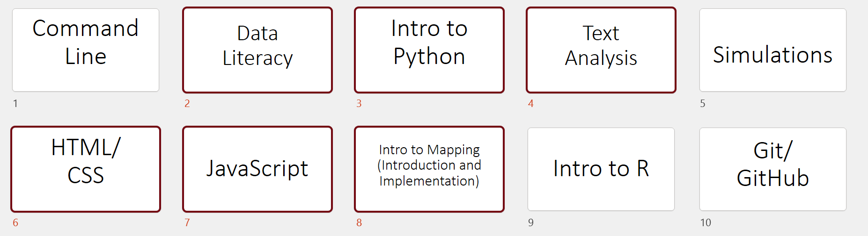Image resolution: width=868 pixels, height=236 pixels.
Task: Select the HTML/CSS slide thumbnail
Action: click(86, 169)
